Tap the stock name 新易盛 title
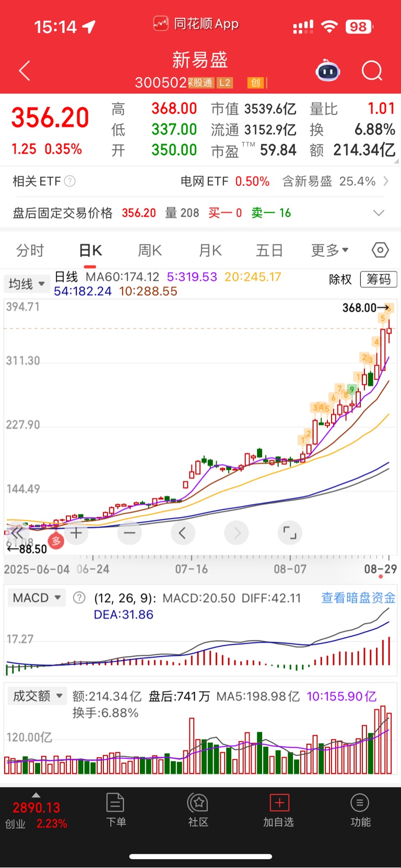The image size is (401, 868). [x=200, y=60]
